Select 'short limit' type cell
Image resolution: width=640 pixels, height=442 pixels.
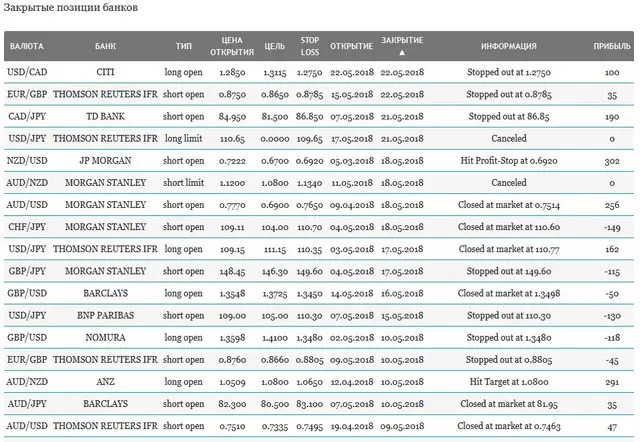click(184, 182)
